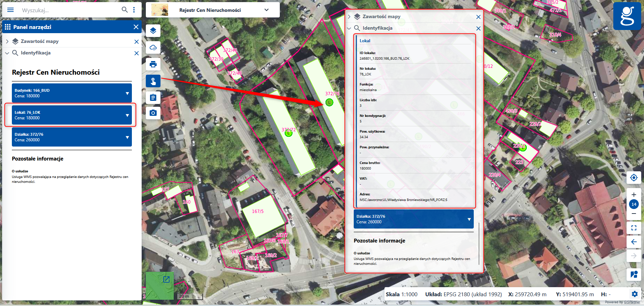Open coordinate settings gear in status bar
Image resolution: width=644 pixels, height=306 pixels.
coord(635,294)
